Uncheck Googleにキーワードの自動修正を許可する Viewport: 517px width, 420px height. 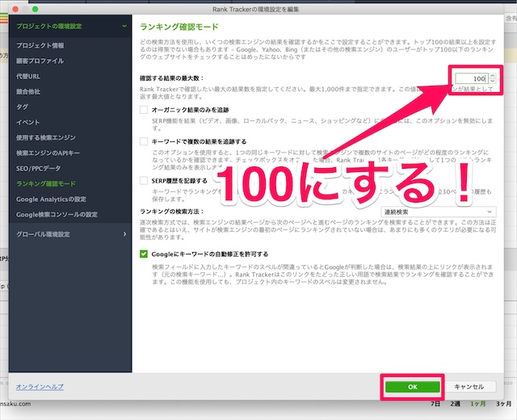[x=144, y=254]
